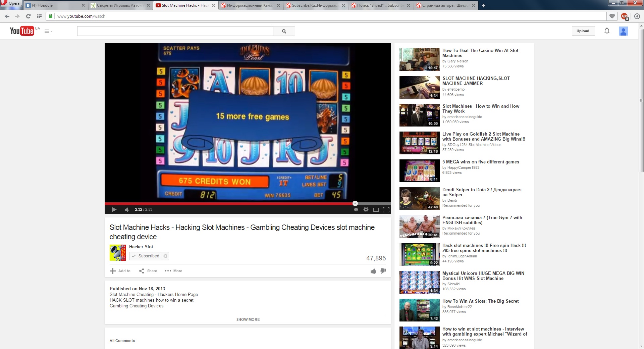This screenshot has height=349, width=644.
Task: Expand description with SHOW MORE
Action: [248, 319]
